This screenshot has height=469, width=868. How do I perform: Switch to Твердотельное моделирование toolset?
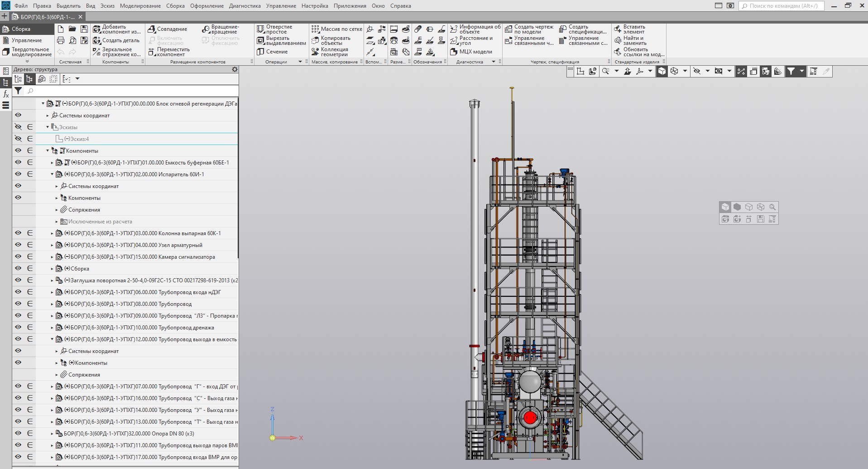point(31,52)
